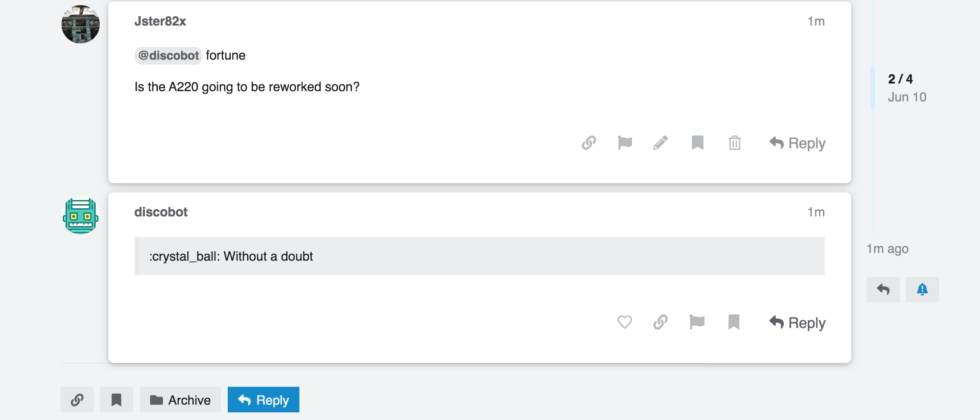Copy link to discobot's post
Image resolution: width=980 pixels, height=420 pixels.
click(x=661, y=322)
